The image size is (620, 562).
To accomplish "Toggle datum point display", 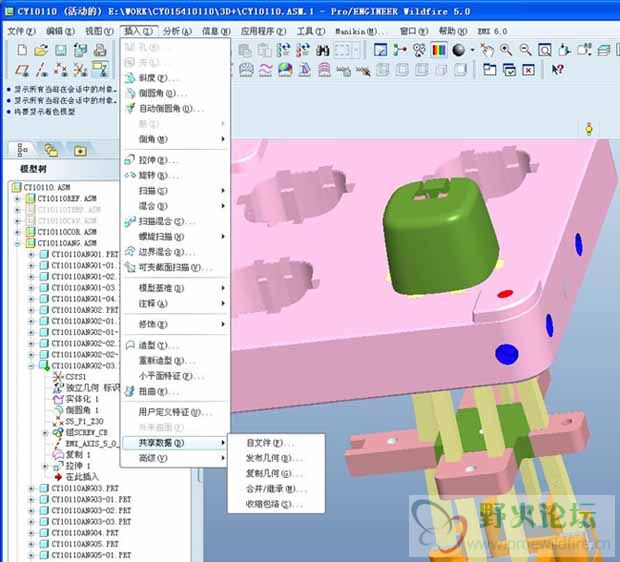I will 60,70.
